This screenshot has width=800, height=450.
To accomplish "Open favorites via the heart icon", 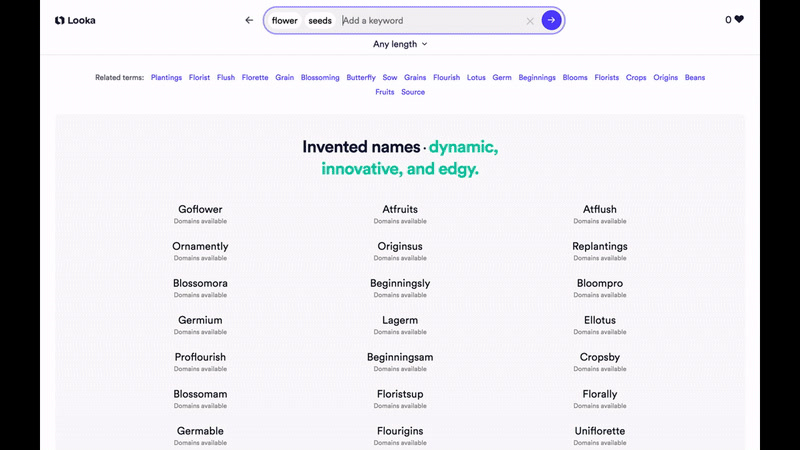I will point(739,19).
